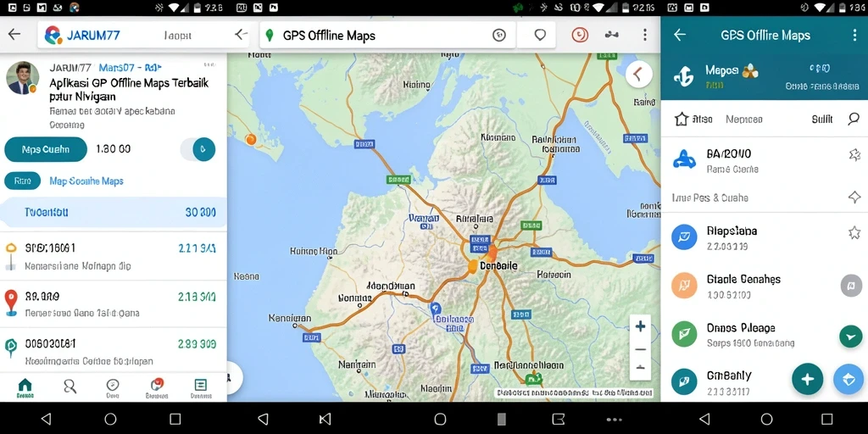This screenshot has width=868, height=434.
Task: Open the last list-style bottom tab
Action: [200, 388]
